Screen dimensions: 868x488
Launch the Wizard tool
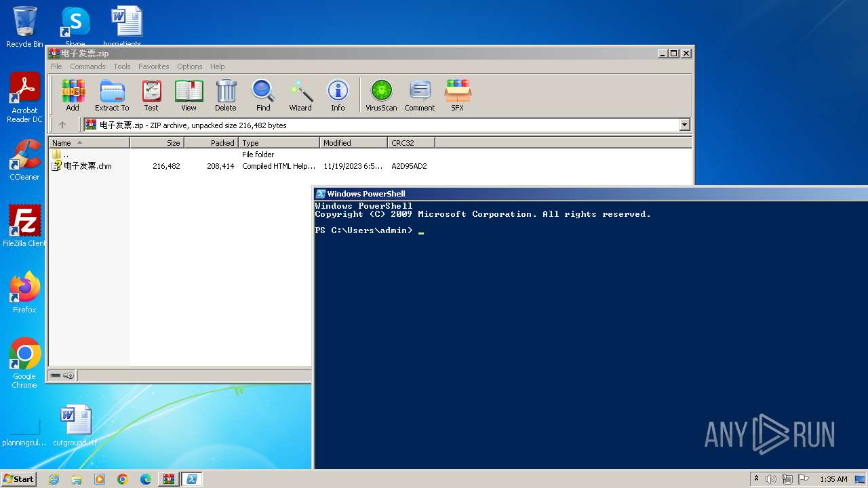click(x=300, y=95)
